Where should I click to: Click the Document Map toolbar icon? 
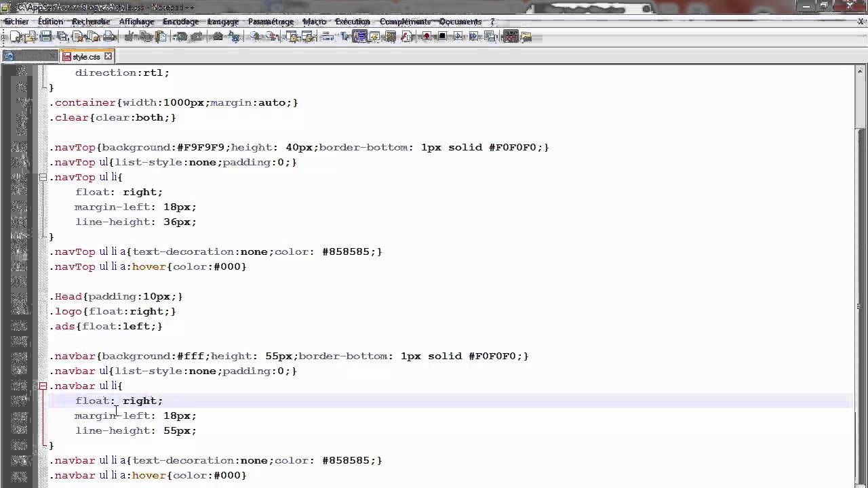coord(391,37)
